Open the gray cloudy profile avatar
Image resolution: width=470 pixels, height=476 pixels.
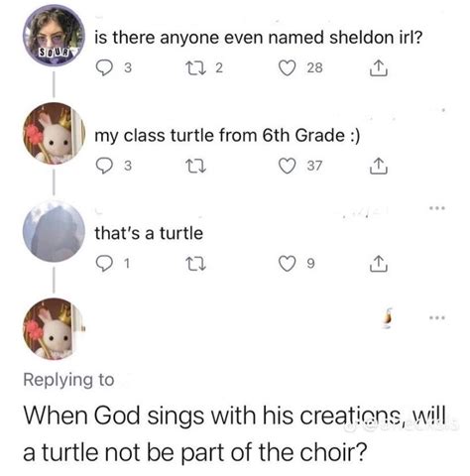54,231
